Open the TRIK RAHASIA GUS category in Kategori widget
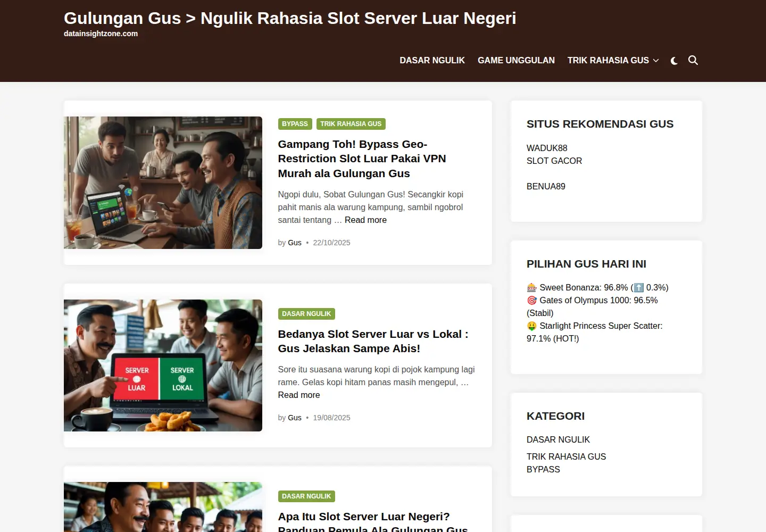 tap(566, 456)
